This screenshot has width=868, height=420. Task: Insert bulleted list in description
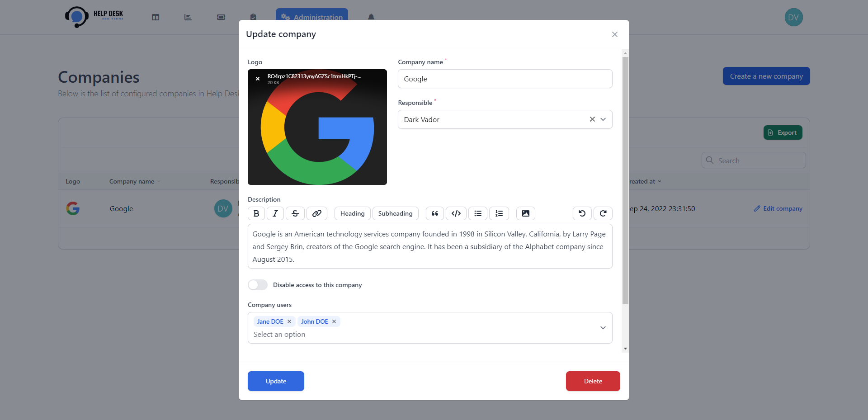point(478,213)
